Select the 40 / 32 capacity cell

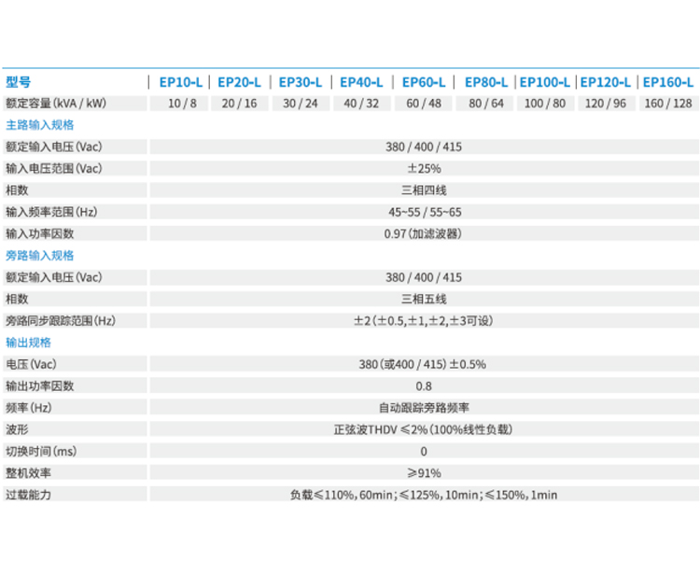click(361, 104)
